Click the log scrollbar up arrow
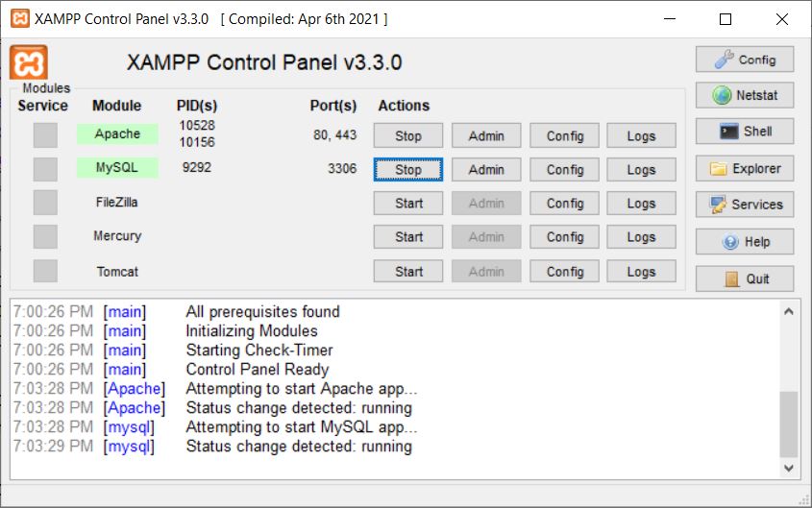The image size is (812, 508). [789, 311]
